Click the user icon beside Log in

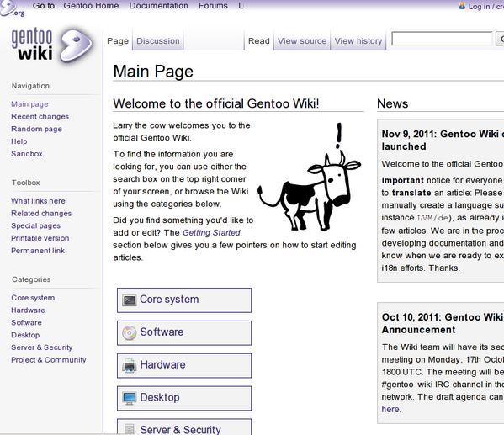tap(462, 6)
